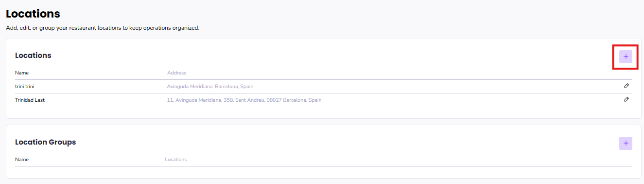Click the page subtitle about organizing restaurant locations
Screen dimensions: 644x184
(x=103, y=28)
